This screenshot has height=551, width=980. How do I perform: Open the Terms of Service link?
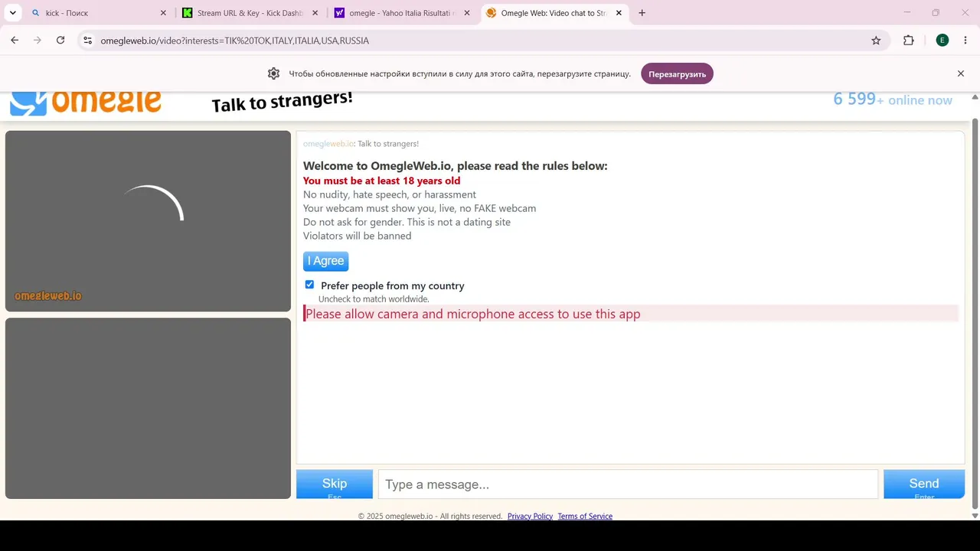tap(585, 516)
